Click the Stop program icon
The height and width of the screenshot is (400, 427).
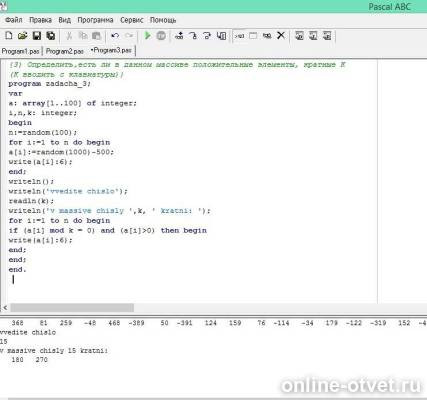click(x=161, y=36)
